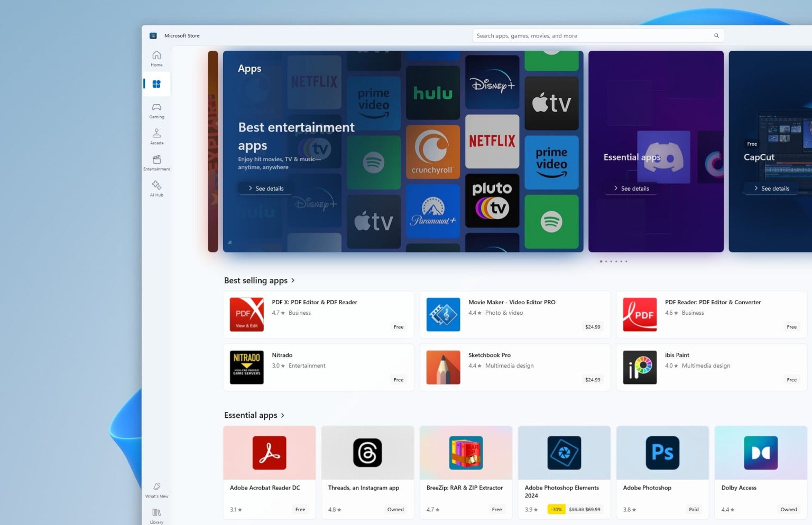Open your Library from the sidebar
The height and width of the screenshot is (525, 812).
click(x=156, y=515)
